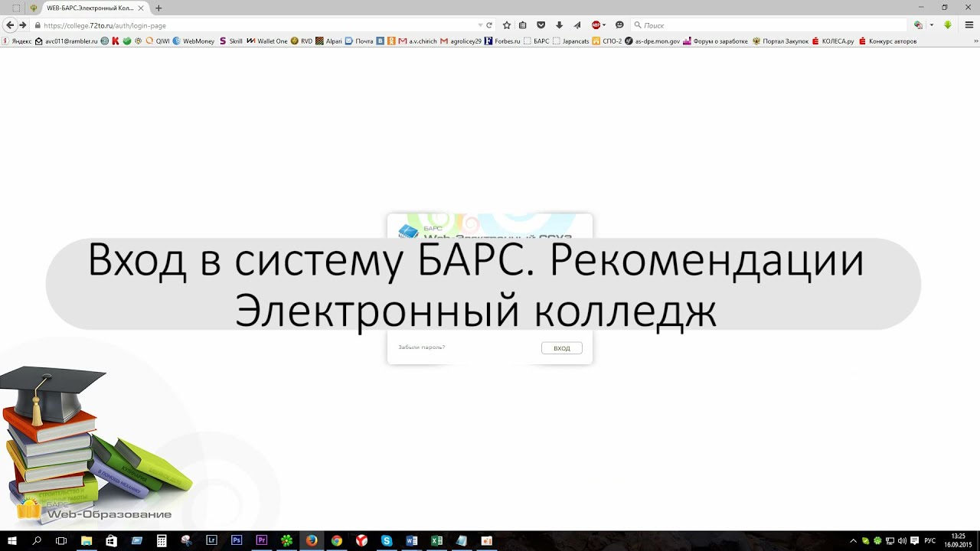Open the a.v.chirich Gmail bookmark
Viewport: 980px width, 551px height.
(x=418, y=41)
